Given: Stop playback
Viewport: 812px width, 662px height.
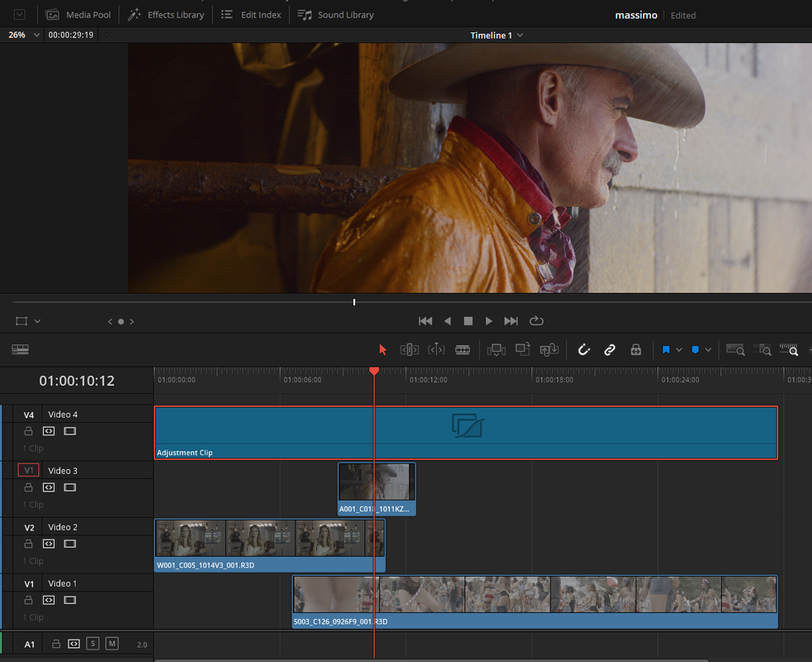Looking at the screenshot, I should pyautogui.click(x=468, y=321).
